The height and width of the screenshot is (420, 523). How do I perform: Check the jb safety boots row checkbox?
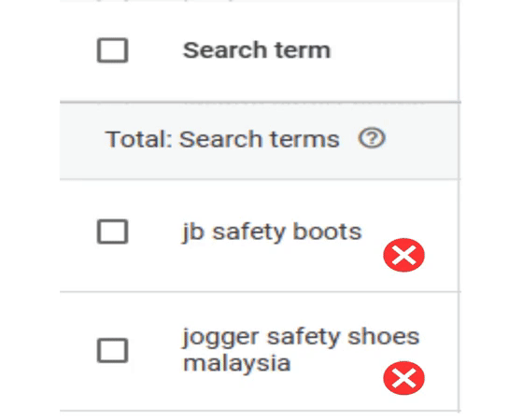112,231
